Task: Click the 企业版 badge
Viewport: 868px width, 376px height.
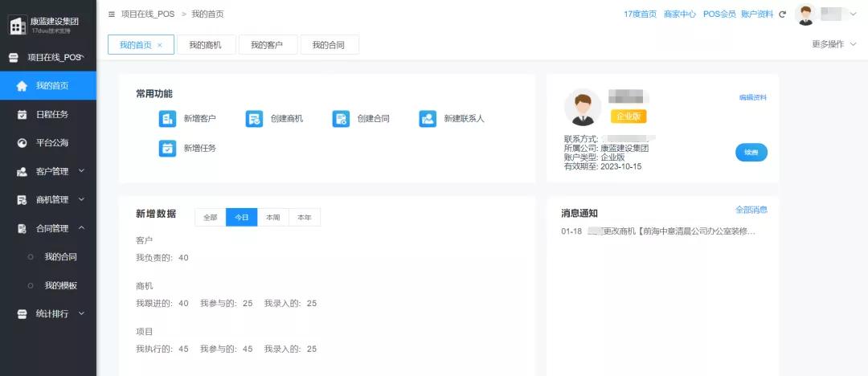Action: click(x=628, y=116)
